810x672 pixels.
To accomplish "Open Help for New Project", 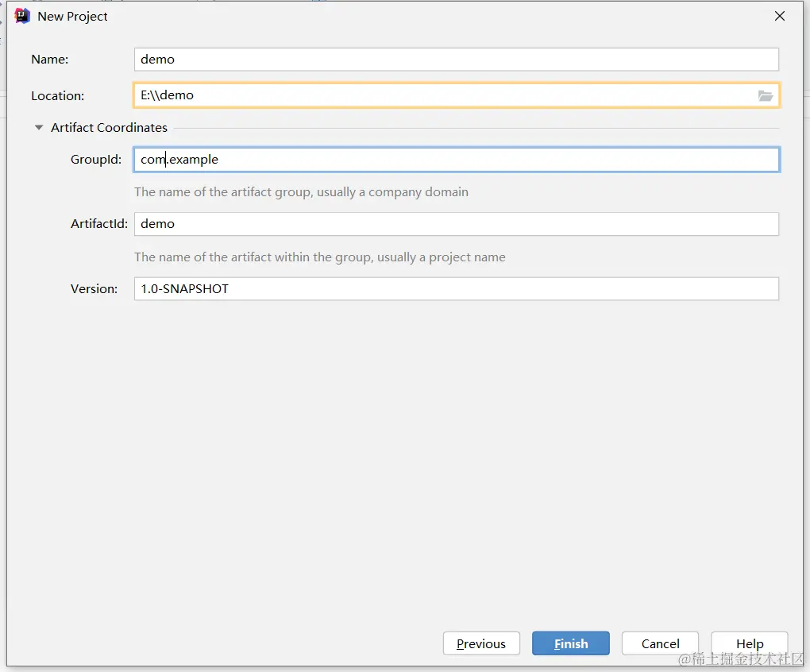I will point(750,643).
